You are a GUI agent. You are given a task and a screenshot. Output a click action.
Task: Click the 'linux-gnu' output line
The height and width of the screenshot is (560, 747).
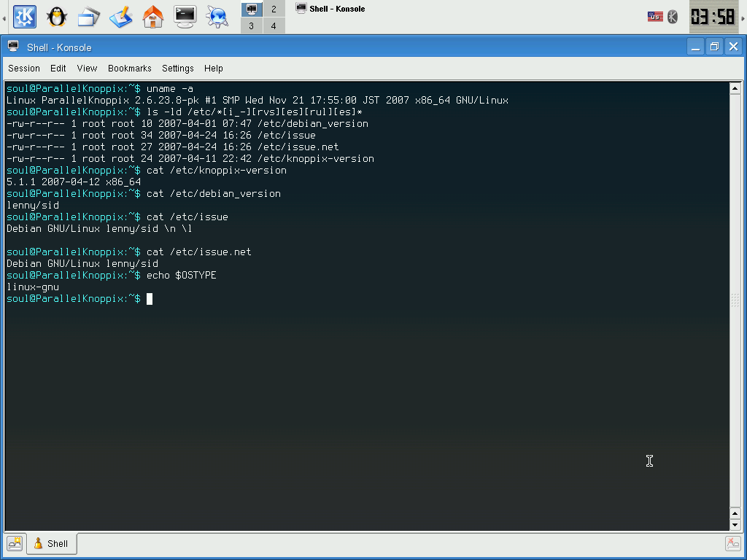(33, 287)
